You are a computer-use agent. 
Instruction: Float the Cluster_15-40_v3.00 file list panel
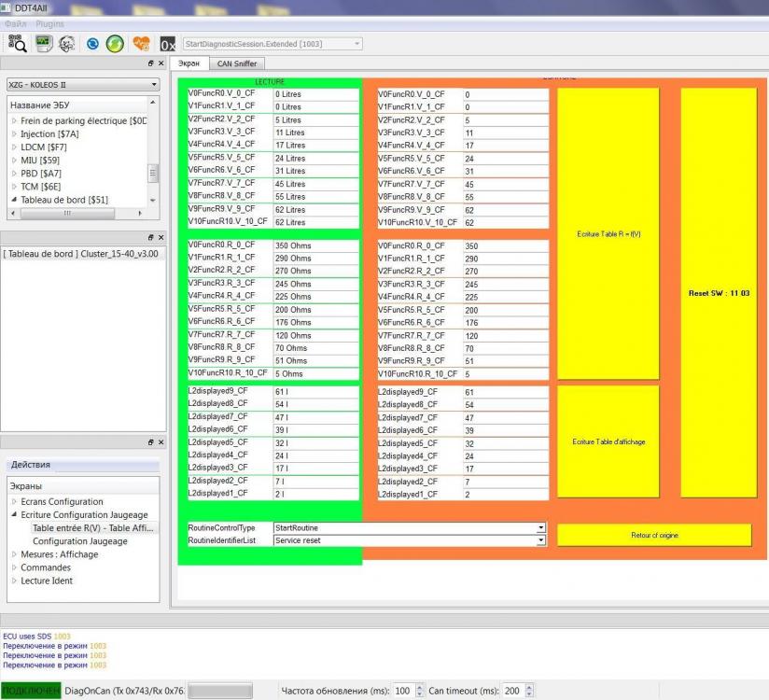point(150,237)
